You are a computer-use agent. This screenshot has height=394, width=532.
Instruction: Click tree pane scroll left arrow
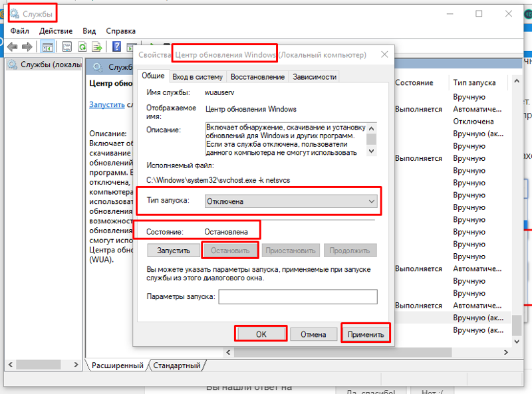(x=11, y=365)
